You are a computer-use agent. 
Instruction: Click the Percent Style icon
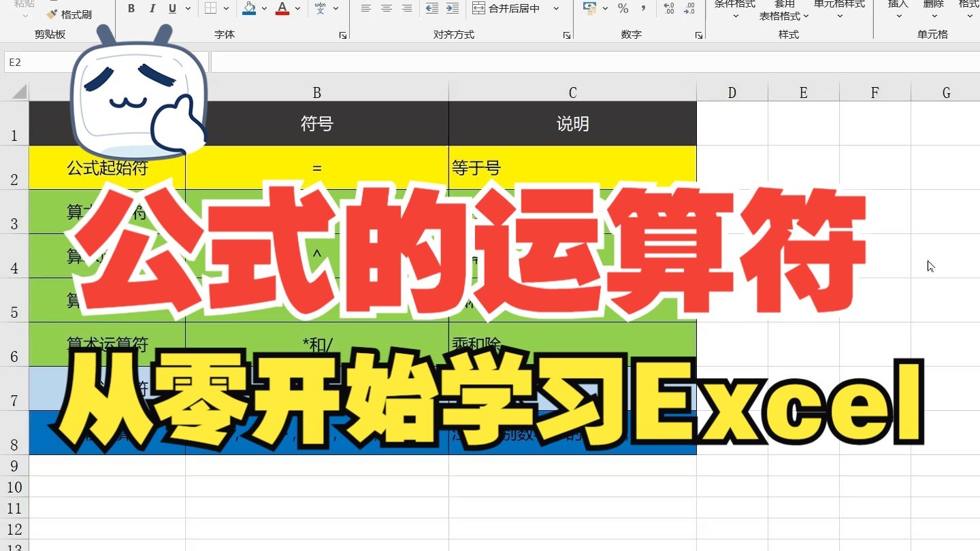[623, 9]
